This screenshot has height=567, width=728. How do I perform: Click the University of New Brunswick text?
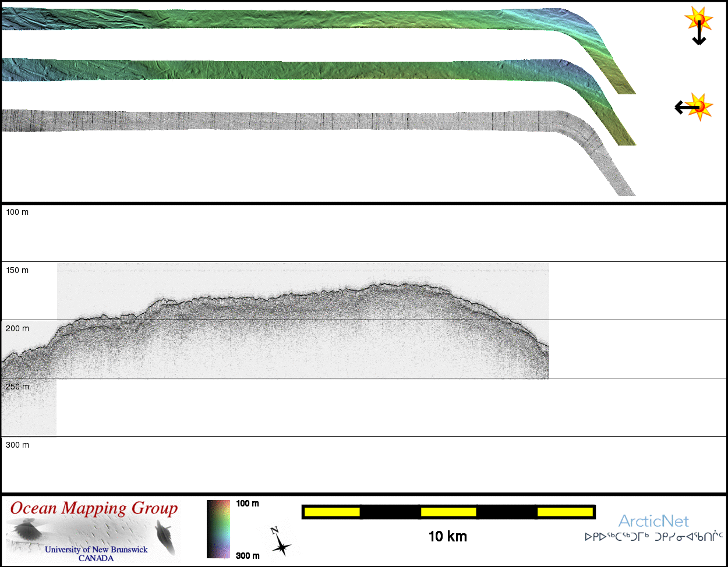[96, 550]
